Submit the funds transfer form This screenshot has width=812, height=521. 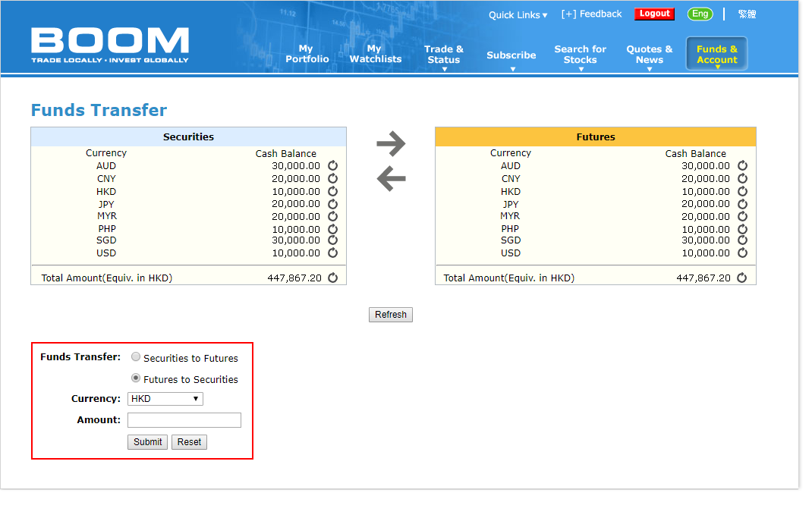(147, 442)
